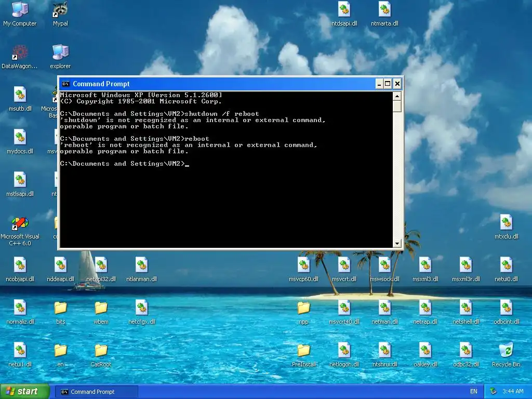Open the Windows Start menu
Image resolution: width=532 pixels, height=399 pixels.
coord(25,392)
